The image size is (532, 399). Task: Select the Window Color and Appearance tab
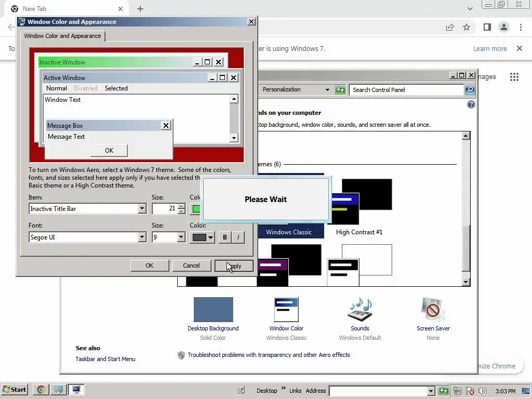(62, 36)
